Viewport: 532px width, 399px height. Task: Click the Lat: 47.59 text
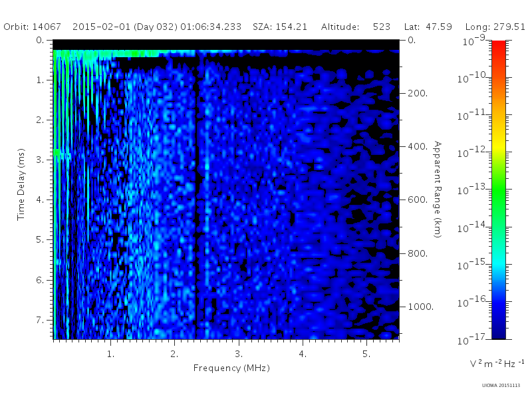[428, 27]
